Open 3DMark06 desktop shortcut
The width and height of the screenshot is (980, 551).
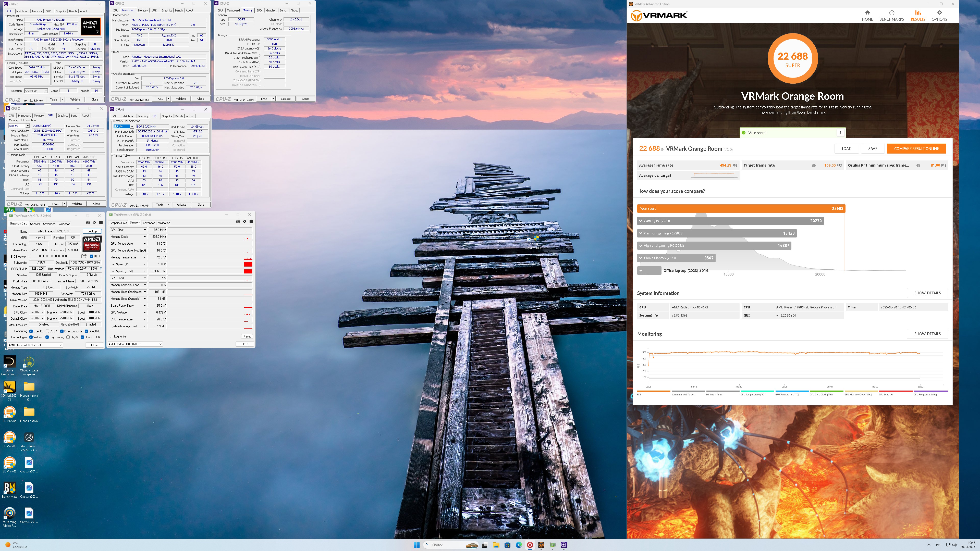click(x=9, y=465)
